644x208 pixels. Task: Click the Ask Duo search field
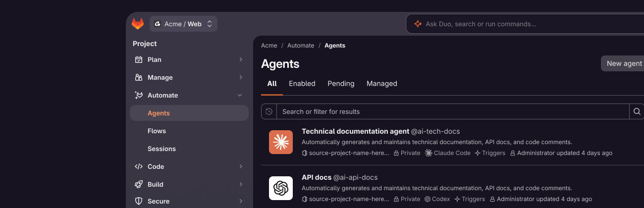pos(525,24)
